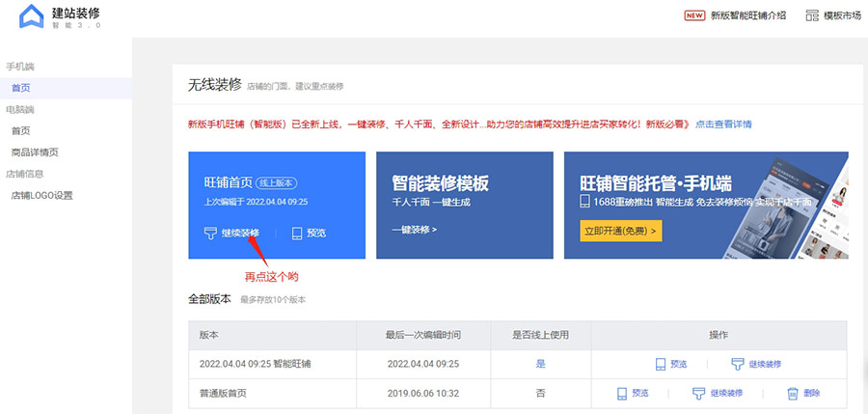The width and height of the screenshot is (868, 414).
Task: Open 商品详情页 in sidebar
Action: 35,152
